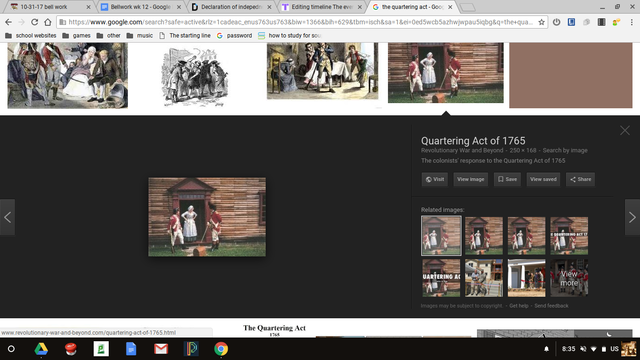Bookmark this page with star icon
The image size is (640, 360).
(541, 22)
